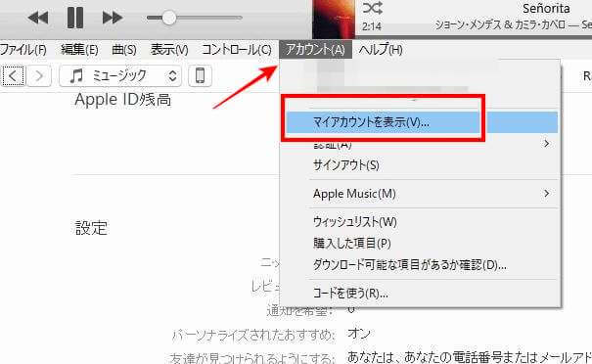
Task: Click the back navigation arrow
Action: tap(13, 76)
